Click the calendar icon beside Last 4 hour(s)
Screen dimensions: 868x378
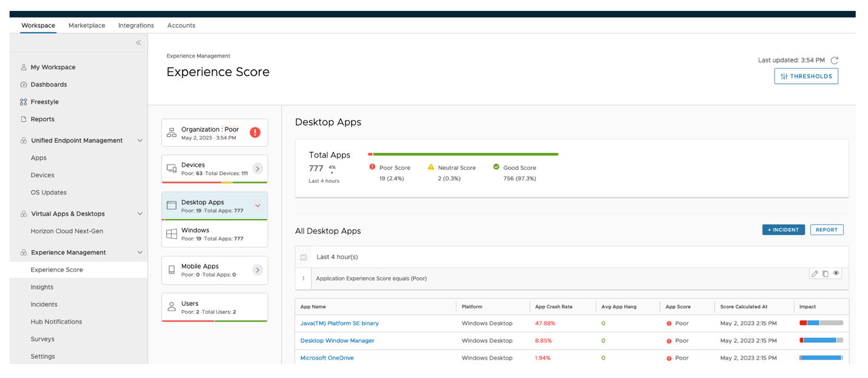point(304,257)
